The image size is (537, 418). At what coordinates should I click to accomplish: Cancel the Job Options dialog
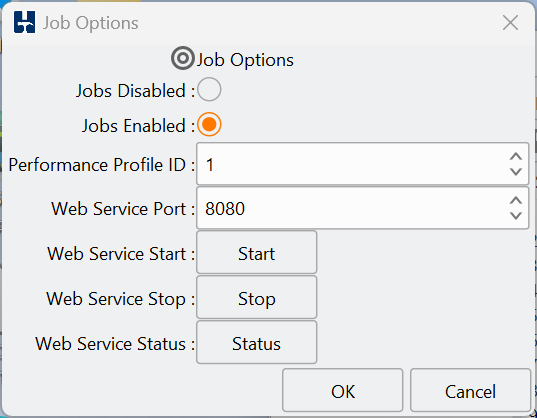(x=470, y=391)
